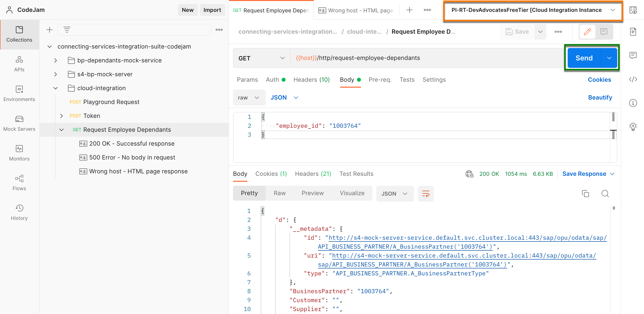The image size is (644, 314).
Task: Open Comments icon in right sidebar
Action: (x=633, y=55)
